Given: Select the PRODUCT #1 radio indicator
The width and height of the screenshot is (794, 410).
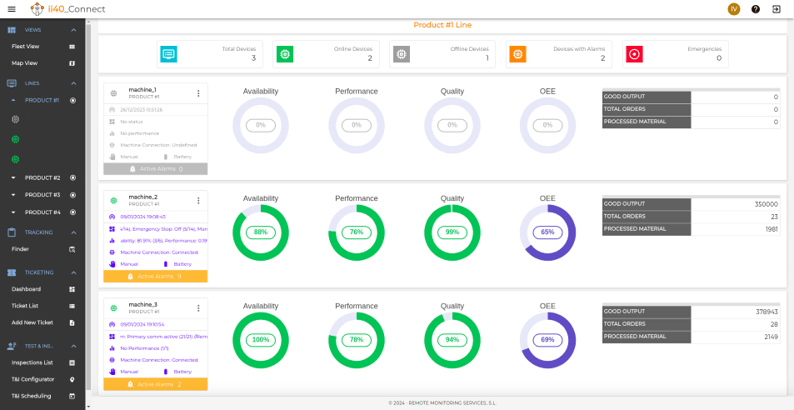Looking at the screenshot, I should 73,100.
